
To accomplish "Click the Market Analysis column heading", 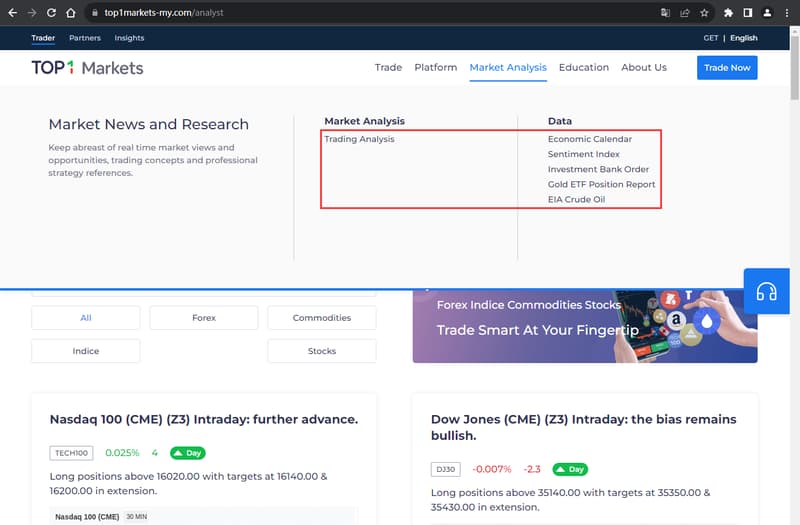I will click(364, 121).
